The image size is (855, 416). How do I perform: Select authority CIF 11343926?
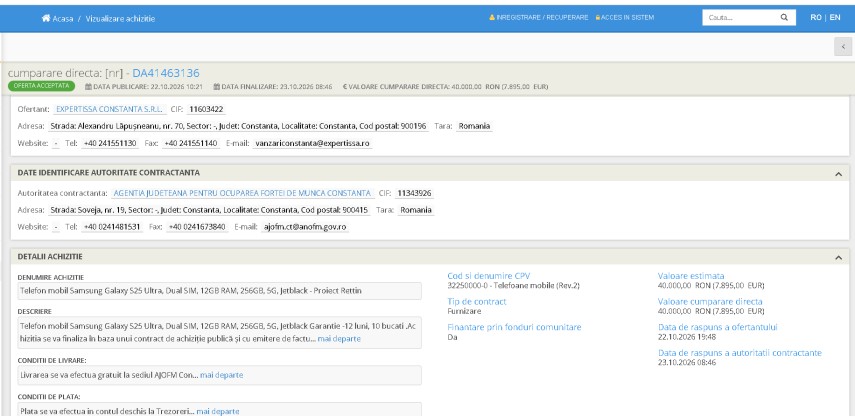[414, 194]
